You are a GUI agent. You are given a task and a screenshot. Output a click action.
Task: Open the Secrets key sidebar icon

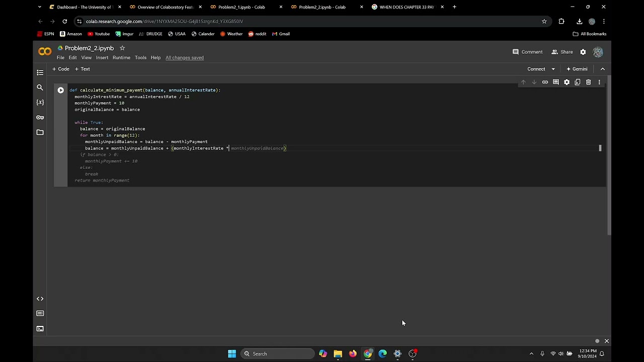pyautogui.click(x=40, y=117)
